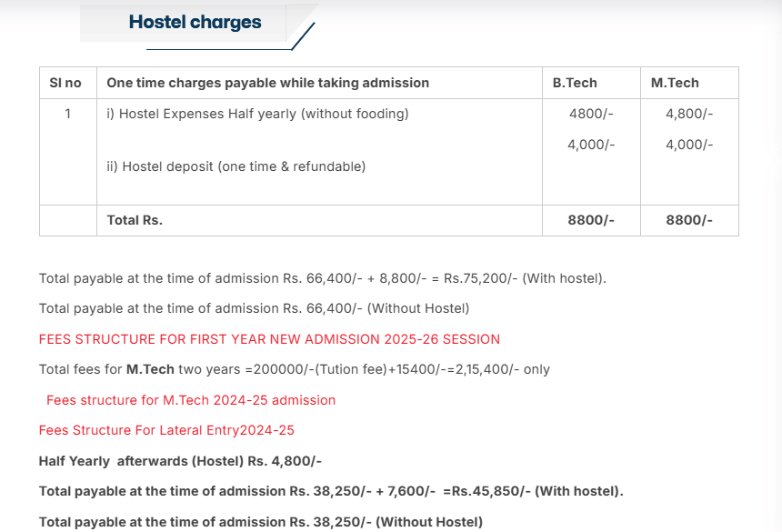Click the Rs.75,200/- with hostel total line
The width and height of the screenshot is (782, 532).
[x=322, y=278]
